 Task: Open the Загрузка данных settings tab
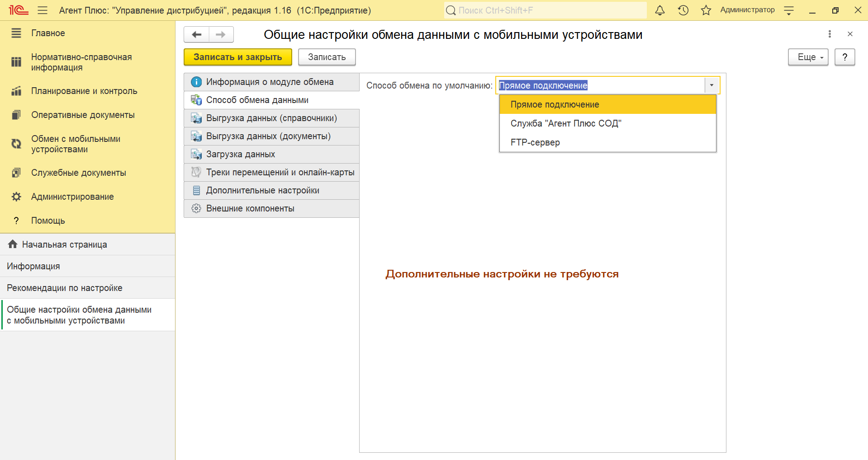[x=240, y=154]
